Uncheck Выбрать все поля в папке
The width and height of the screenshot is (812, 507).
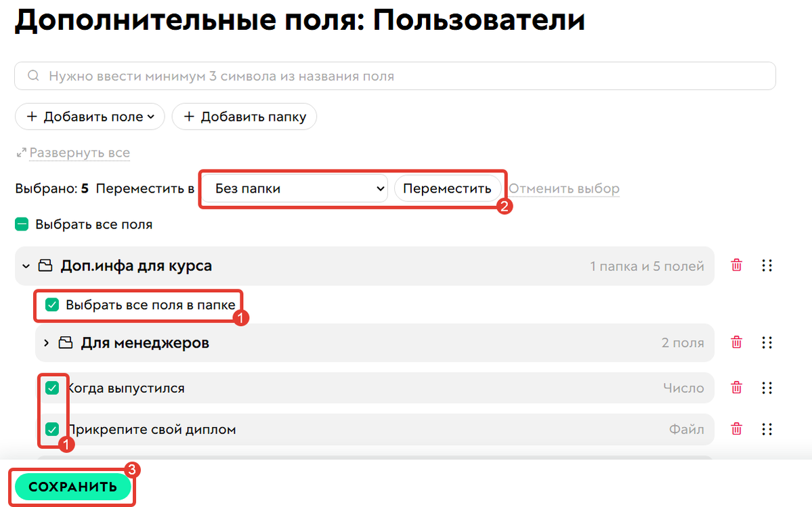click(x=51, y=304)
